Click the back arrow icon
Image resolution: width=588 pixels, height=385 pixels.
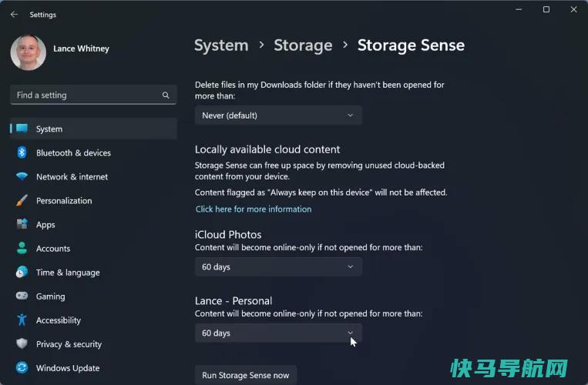click(x=14, y=14)
